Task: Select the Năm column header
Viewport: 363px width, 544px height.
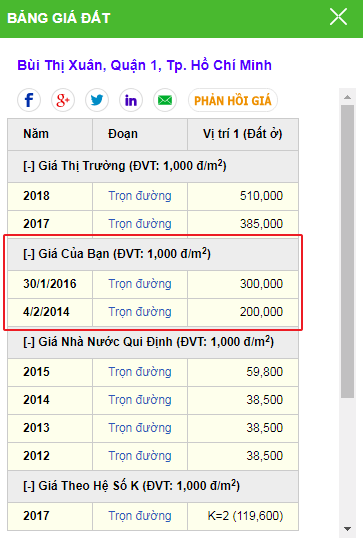Action: point(50,134)
